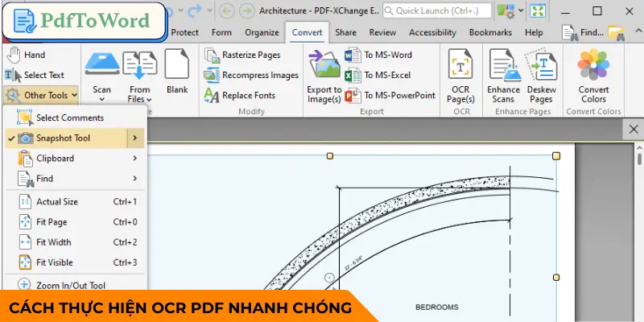This screenshot has width=644, height=322.
Task: Open the Clipboard submenu
Action: 75,158
